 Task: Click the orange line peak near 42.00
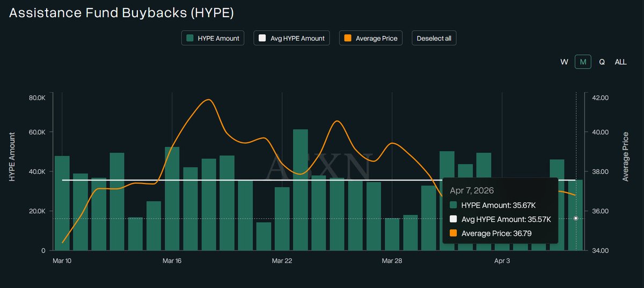point(208,100)
